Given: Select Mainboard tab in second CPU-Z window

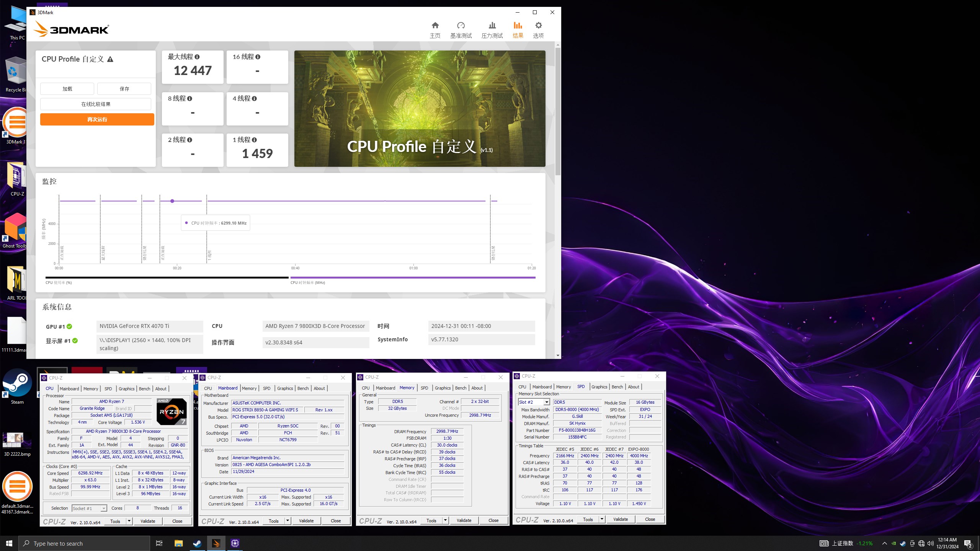Looking at the screenshot, I should (x=228, y=388).
